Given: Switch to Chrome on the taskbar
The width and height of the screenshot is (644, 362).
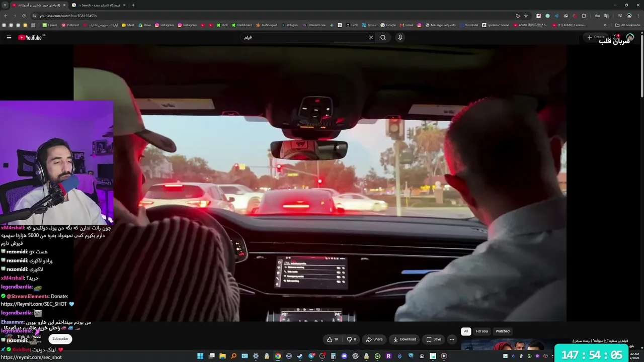Looking at the screenshot, I should [x=278, y=356].
